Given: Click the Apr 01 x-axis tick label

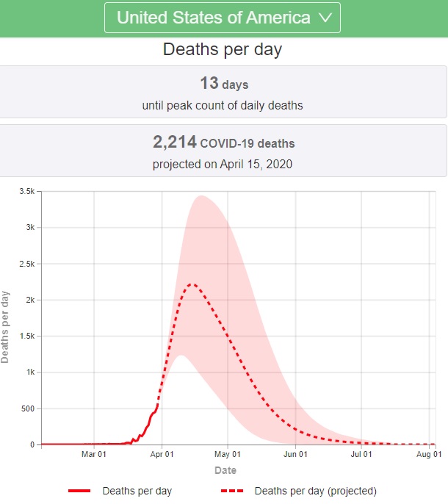Looking at the screenshot, I should click(x=162, y=456).
